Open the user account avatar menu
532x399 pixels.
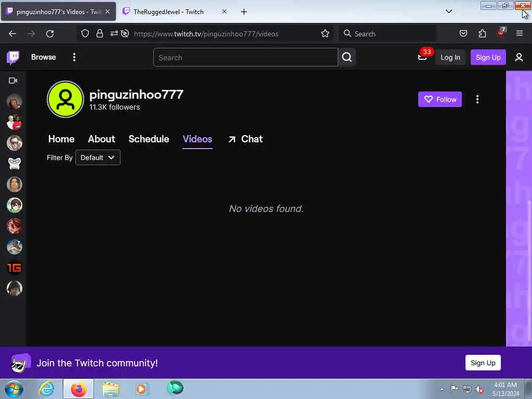tap(519, 57)
